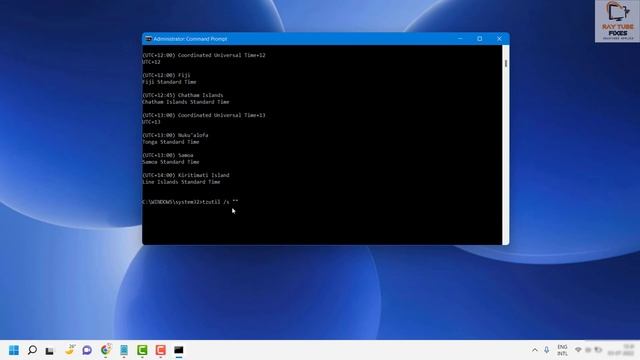
Task: Close the Administrator Command Prompt window
Action: 499,39
